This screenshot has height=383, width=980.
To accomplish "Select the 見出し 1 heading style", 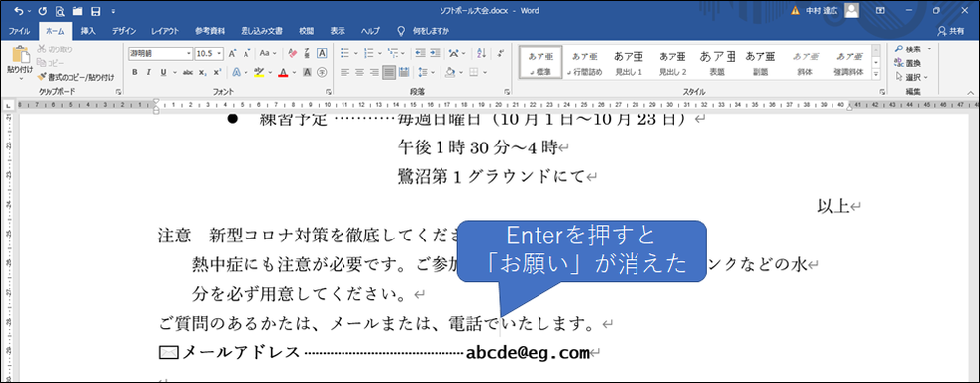I will coord(629,62).
